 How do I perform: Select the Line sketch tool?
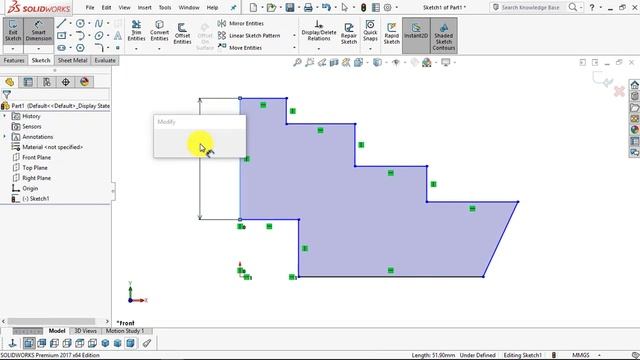(x=61, y=23)
